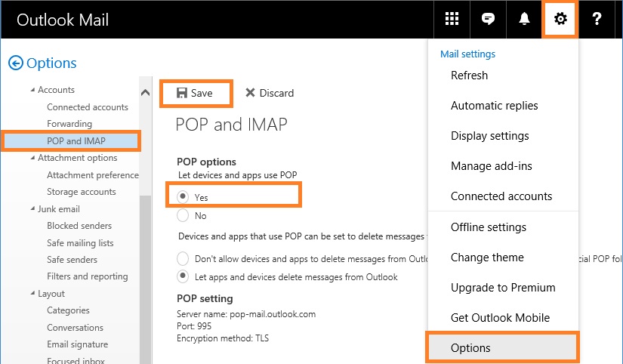The width and height of the screenshot is (623, 364).
Task: Open Focused inbox in the sidebar
Action: pos(76,360)
